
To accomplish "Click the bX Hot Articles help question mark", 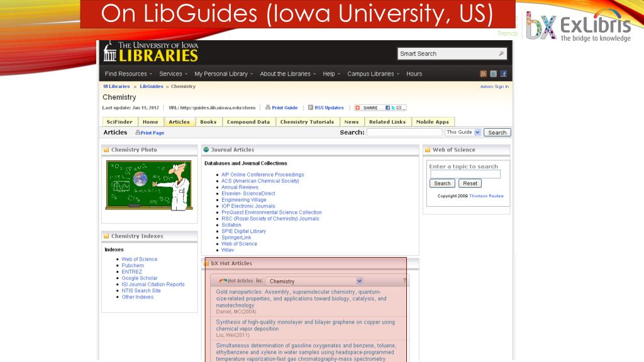I will [x=404, y=281].
